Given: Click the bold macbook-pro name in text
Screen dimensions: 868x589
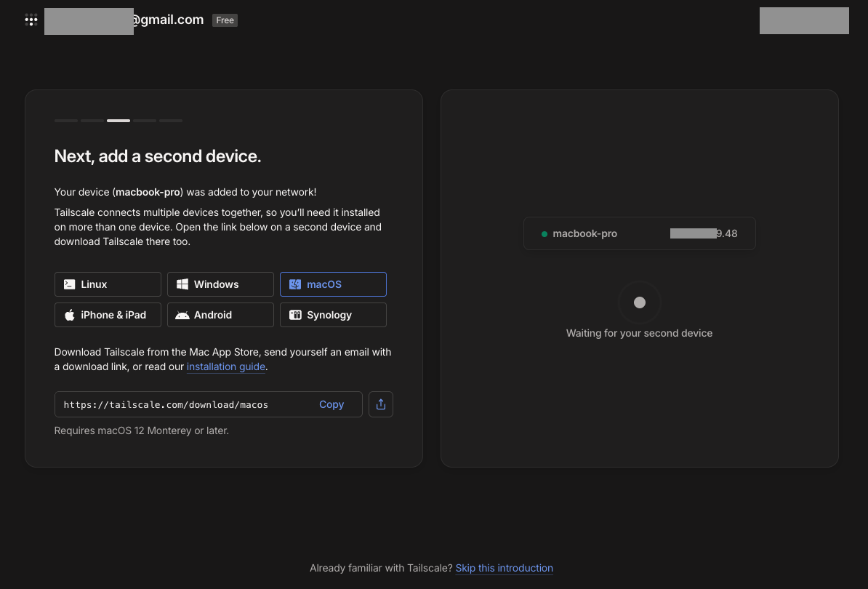Looking at the screenshot, I should 148,192.
